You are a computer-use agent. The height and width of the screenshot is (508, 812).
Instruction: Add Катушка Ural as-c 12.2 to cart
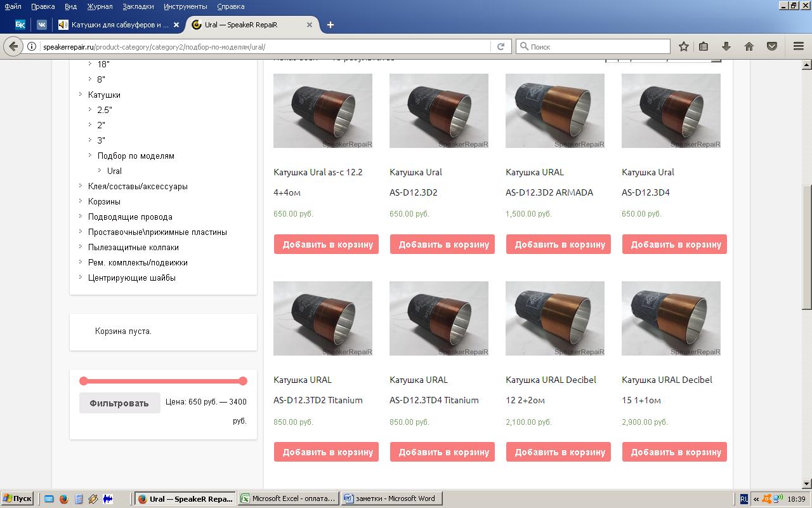pyautogui.click(x=326, y=244)
